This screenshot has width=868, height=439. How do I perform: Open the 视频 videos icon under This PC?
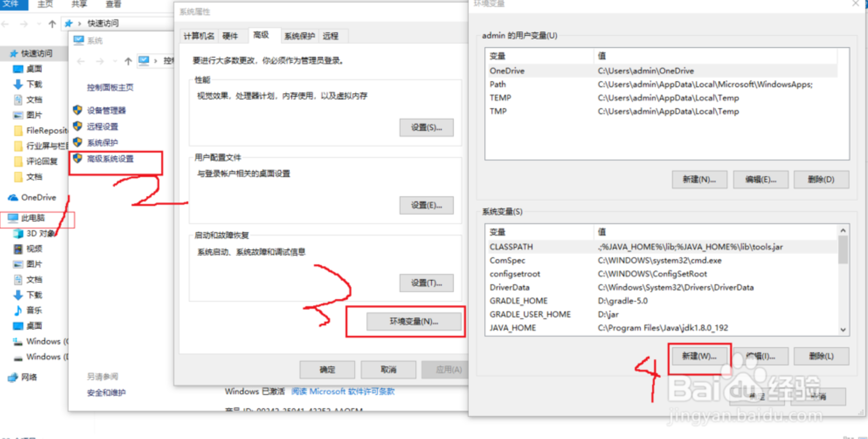point(18,249)
